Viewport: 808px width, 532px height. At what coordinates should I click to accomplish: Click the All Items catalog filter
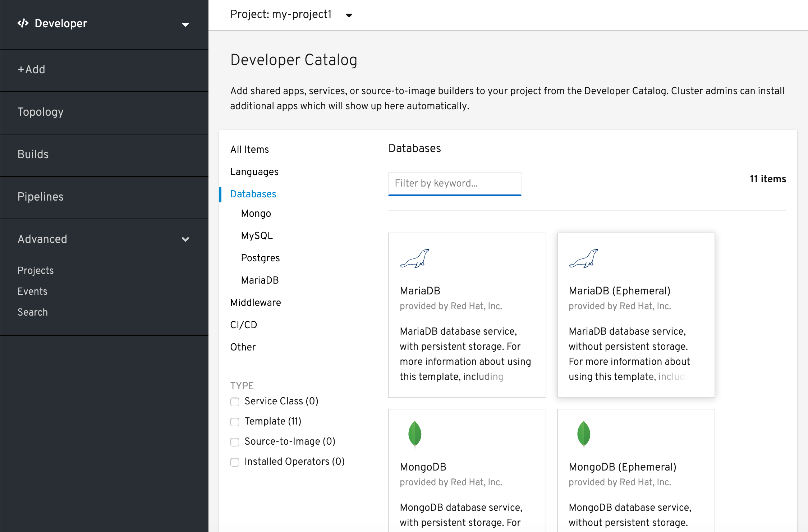point(250,150)
